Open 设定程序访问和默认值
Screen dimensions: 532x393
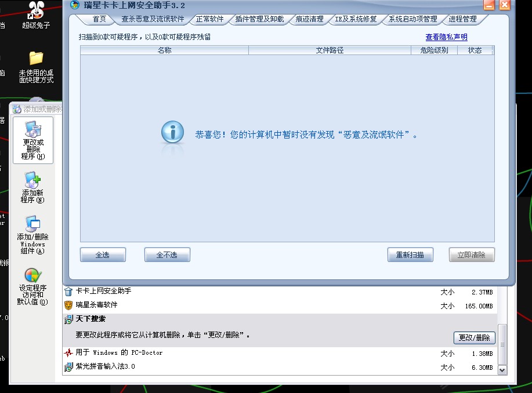click(x=32, y=287)
